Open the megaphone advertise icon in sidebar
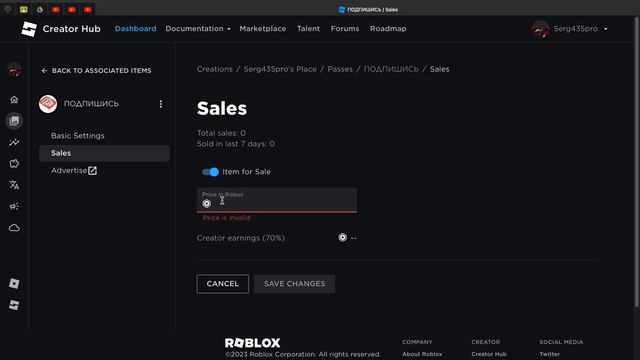The image size is (640, 360). click(14, 206)
